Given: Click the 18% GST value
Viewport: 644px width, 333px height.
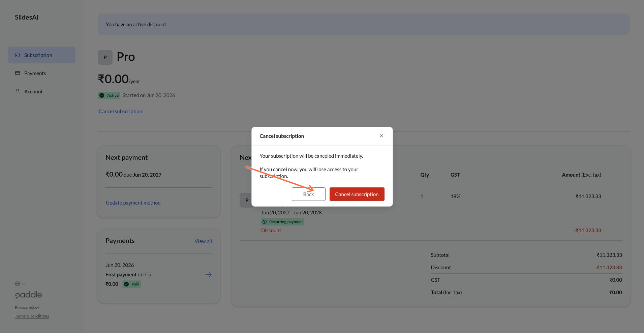Looking at the screenshot, I should [455, 196].
